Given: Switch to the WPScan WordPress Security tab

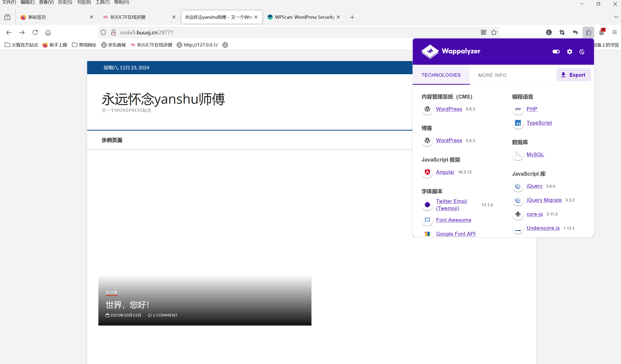Looking at the screenshot, I should click(301, 17).
